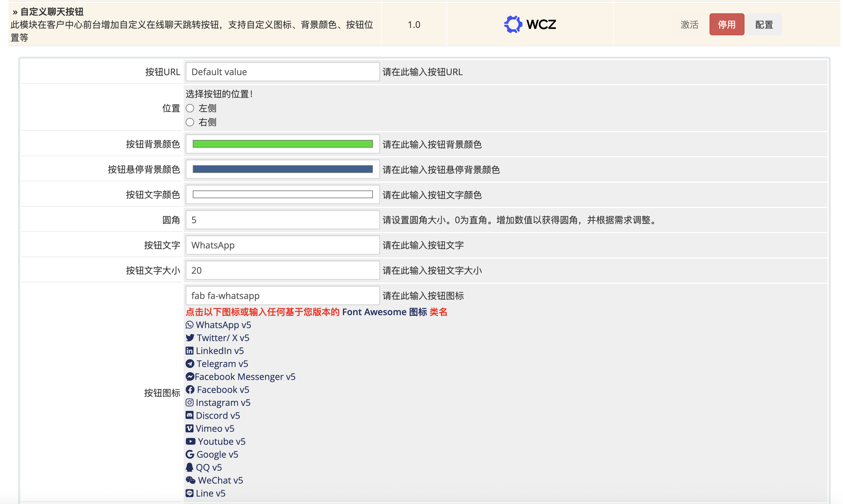Choose the WeChat v5 icon

point(191,481)
